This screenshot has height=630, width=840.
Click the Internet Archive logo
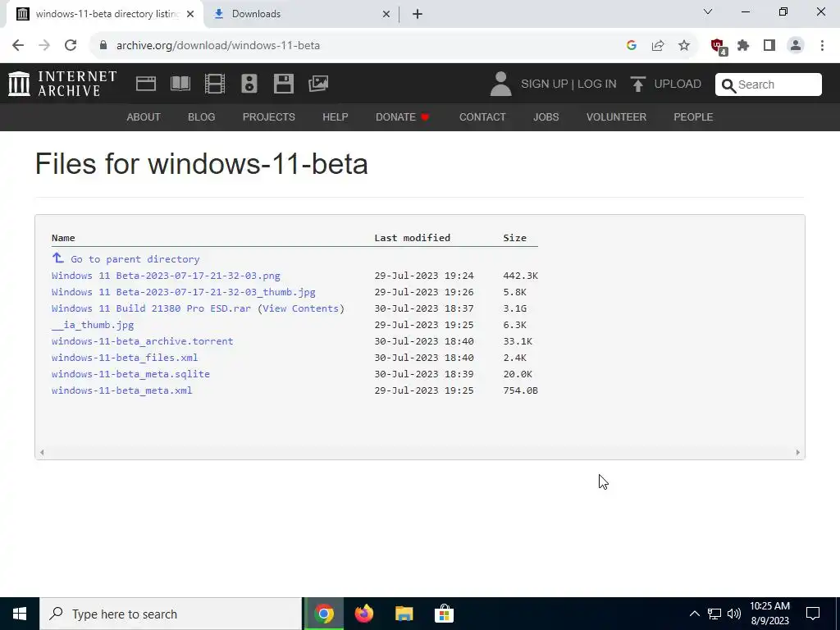[x=62, y=84]
